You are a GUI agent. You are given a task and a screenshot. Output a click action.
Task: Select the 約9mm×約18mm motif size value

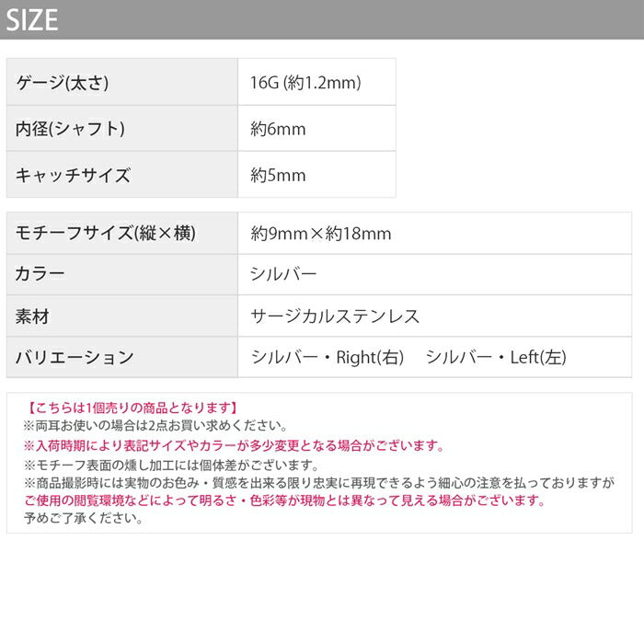(321, 234)
